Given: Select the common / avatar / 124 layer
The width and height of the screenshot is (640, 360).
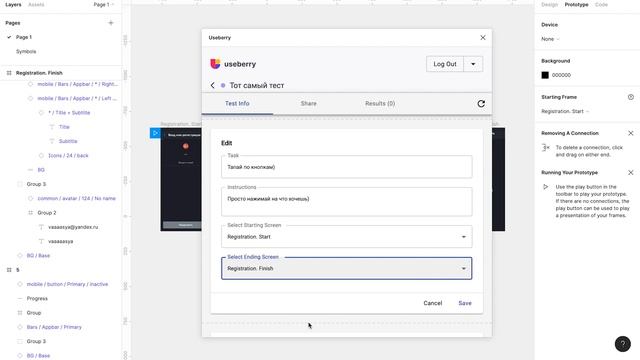Looking at the screenshot, I should [x=76, y=198].
